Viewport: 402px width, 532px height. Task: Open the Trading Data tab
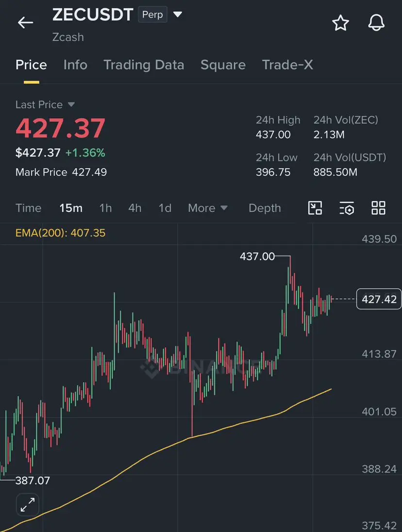[144, 65]
